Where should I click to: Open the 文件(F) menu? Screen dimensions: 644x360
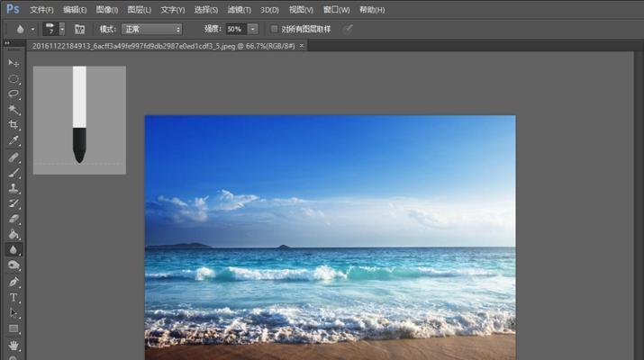point(41,9)
